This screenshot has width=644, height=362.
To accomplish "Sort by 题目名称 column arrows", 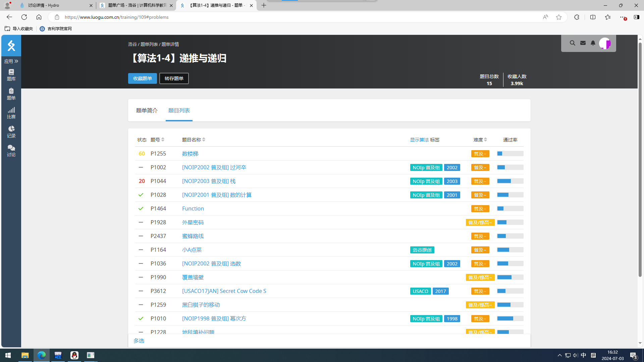I will (204, 140).
